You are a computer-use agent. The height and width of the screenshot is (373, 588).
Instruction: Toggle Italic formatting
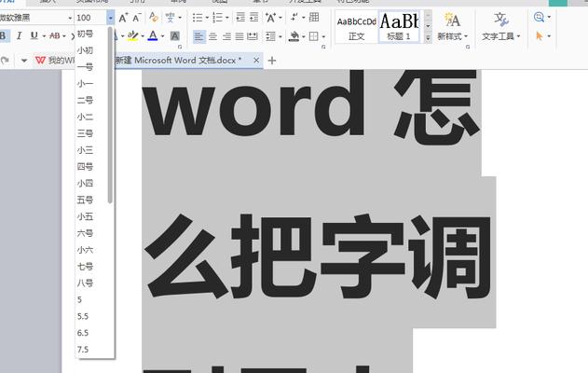19,36
